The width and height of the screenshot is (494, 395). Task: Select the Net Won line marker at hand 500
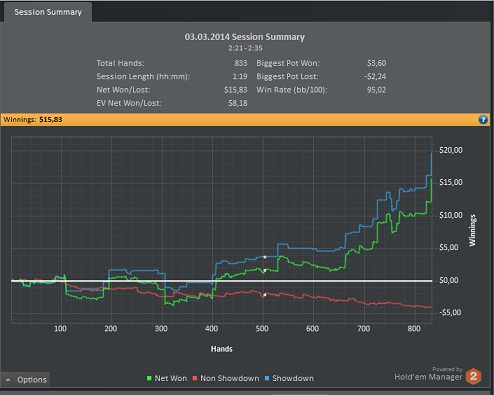[x=265, y=270]
